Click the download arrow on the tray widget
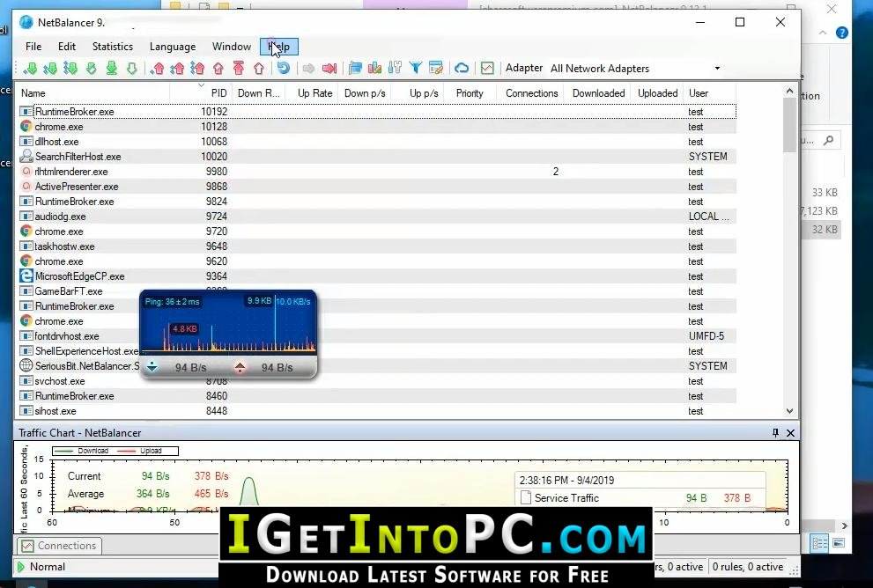 [152, 367]
